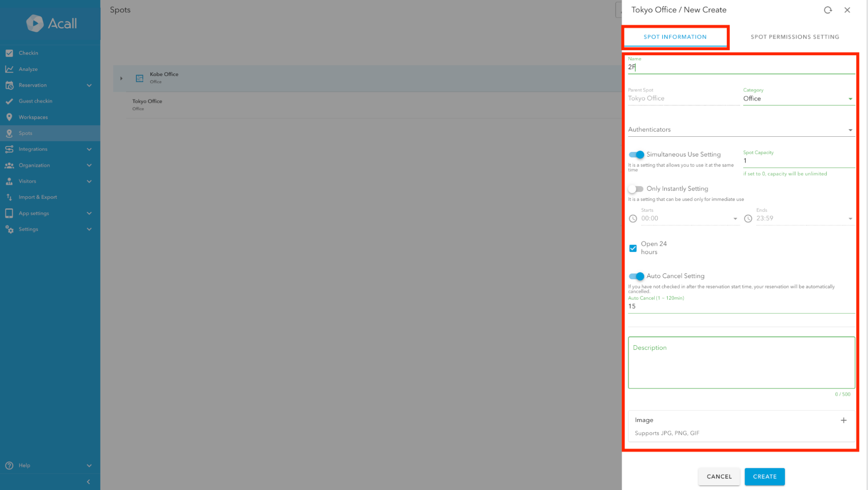Image resolution: width=868 pixels, height=490 pixels.
Task: Click the Cancel button
Action: (x=719, y=476)
